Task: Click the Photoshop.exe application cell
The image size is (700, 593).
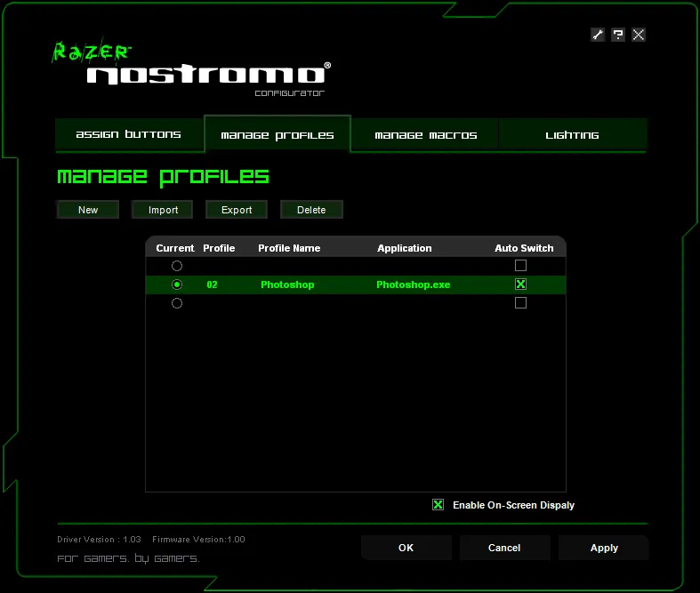Action: 414,284
